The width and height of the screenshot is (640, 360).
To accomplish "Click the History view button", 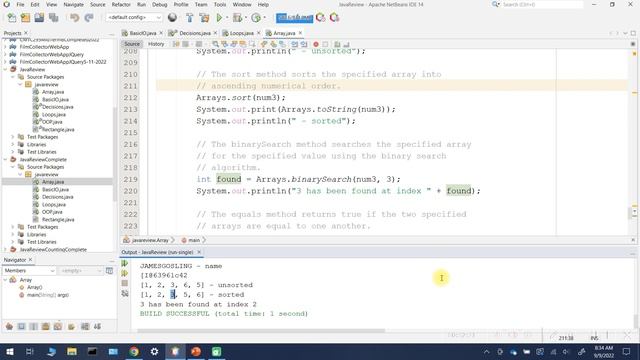I will click(x=156, y=44).
